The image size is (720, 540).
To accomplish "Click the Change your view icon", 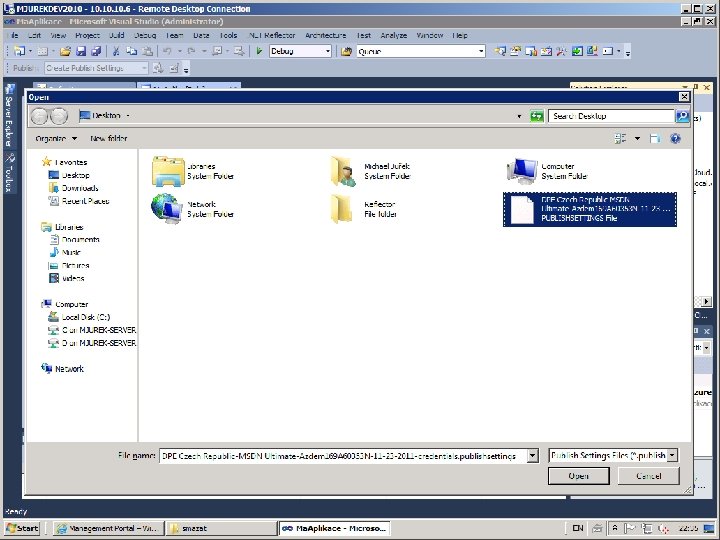I will coord(620,138).
